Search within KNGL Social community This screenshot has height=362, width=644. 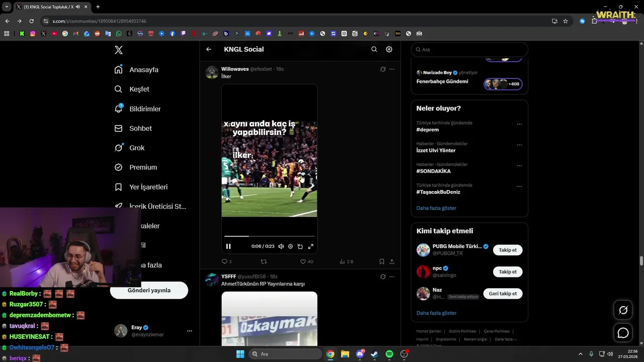click(x=374, y=49)
